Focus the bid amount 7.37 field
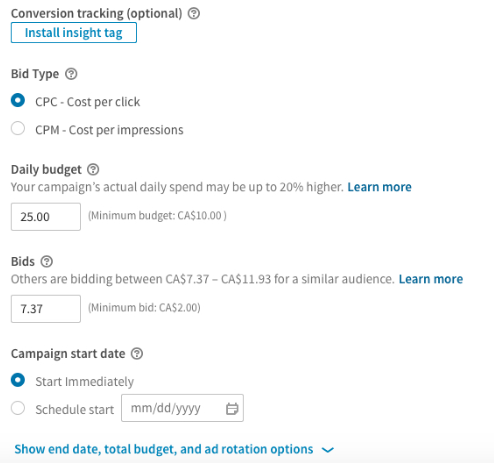Image resolution: width=494 pixels, height=463 pixels. point(46,309)
